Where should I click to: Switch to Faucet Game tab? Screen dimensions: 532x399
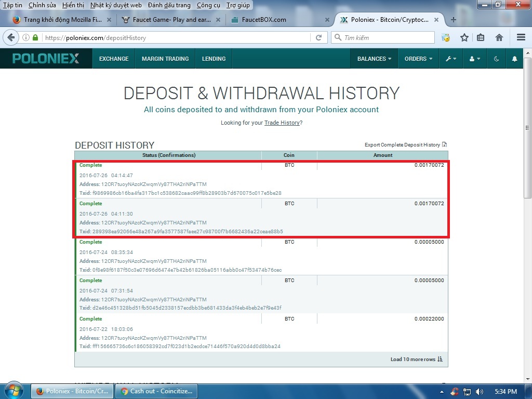point(171,20)
